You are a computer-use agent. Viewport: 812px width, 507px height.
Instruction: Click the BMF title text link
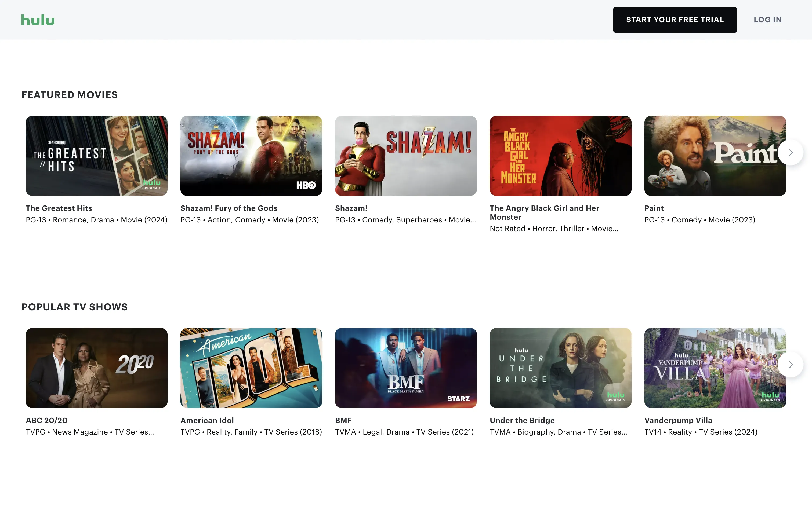(x=343, y=421)
